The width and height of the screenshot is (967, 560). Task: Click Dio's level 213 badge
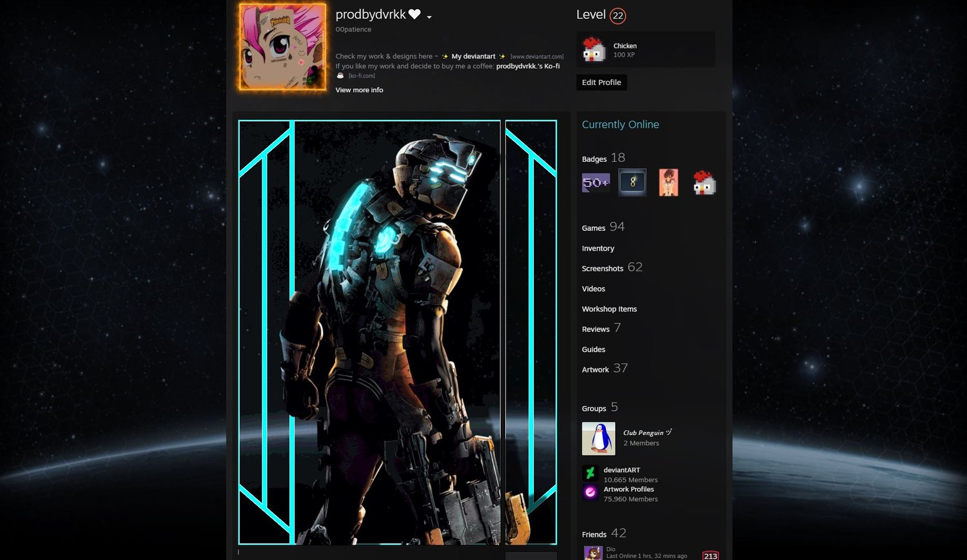point(710,555)
